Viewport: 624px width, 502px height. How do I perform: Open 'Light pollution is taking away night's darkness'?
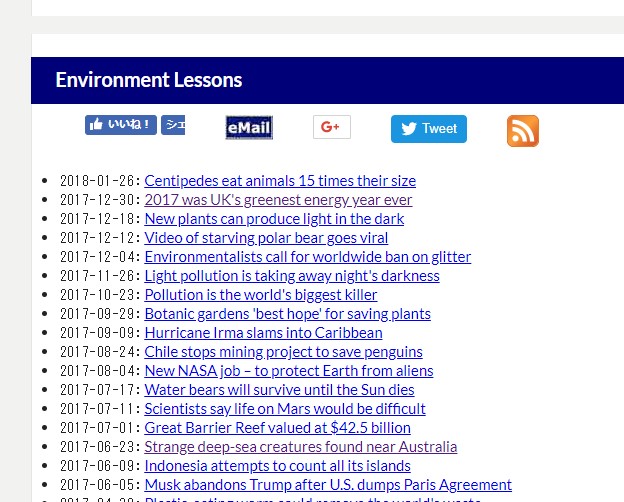point(292,276)
